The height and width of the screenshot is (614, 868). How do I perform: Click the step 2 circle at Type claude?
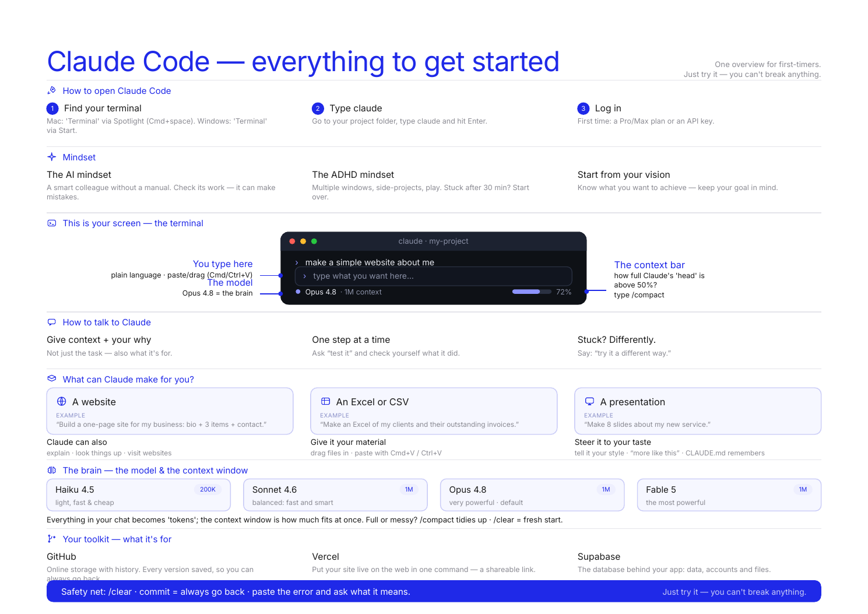318,108
